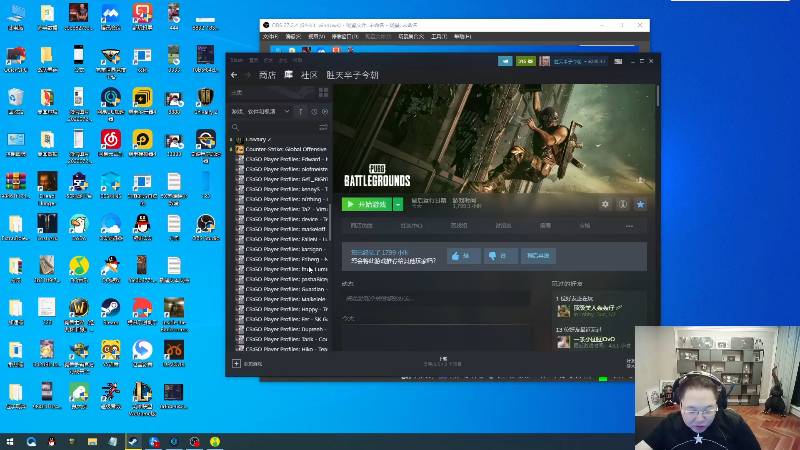Open File Explorer from the taskbar
The height and width of the screenshot is (450, 800).
coord(92,442)
